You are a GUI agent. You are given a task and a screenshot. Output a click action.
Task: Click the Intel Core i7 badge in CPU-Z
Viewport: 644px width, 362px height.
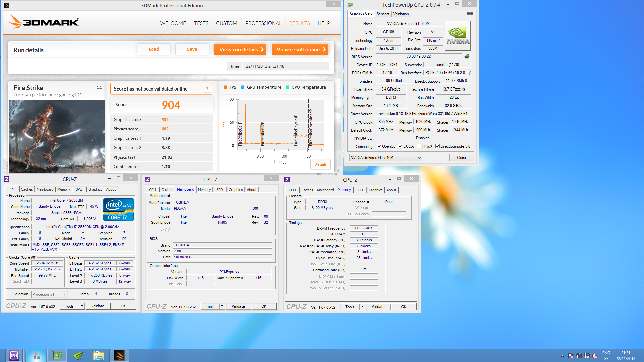pos(119,209)
